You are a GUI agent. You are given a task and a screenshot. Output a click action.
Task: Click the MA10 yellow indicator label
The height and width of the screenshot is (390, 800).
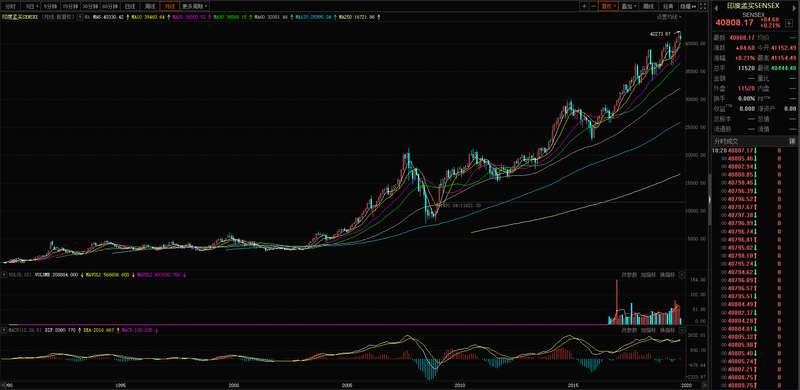click(148, 17)
